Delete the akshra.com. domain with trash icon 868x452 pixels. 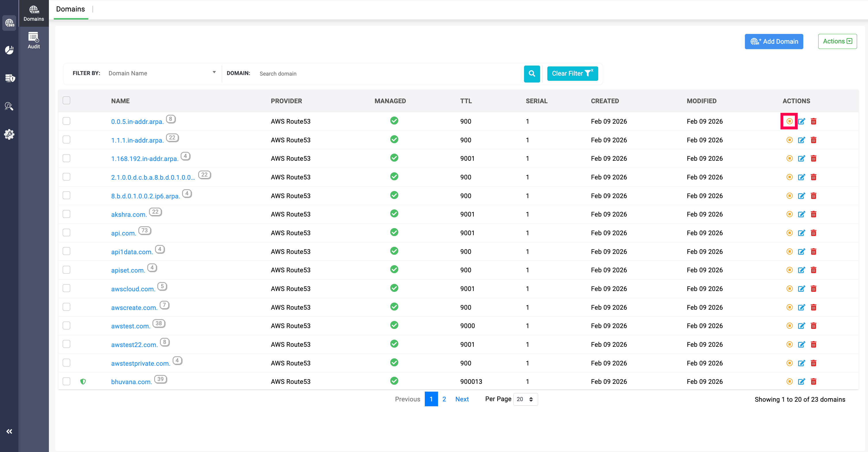coord(813,214)
